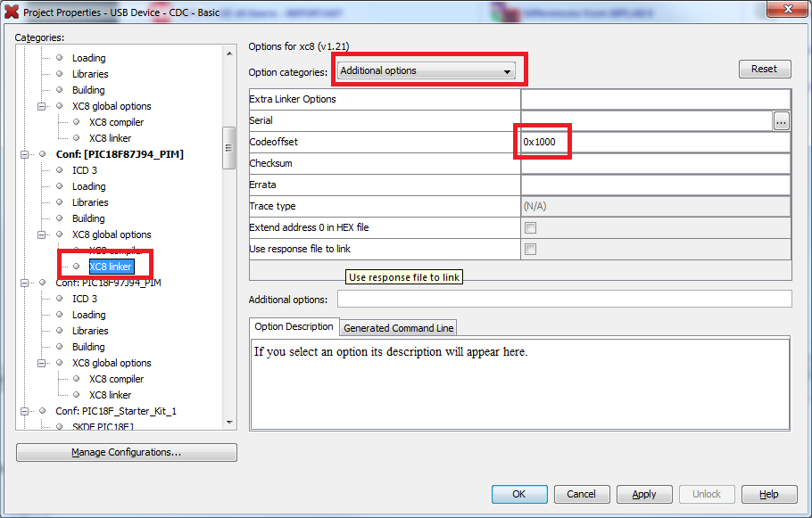Screen dimensions: 812x518
Task: Click scroll down arrow in Categories tree
Action: tap(229, 423)
